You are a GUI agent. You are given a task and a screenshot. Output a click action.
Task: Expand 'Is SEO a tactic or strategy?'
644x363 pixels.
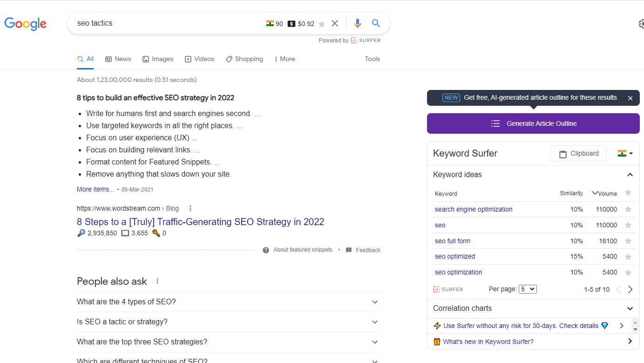pyautogui.click(x=228, y=322)
